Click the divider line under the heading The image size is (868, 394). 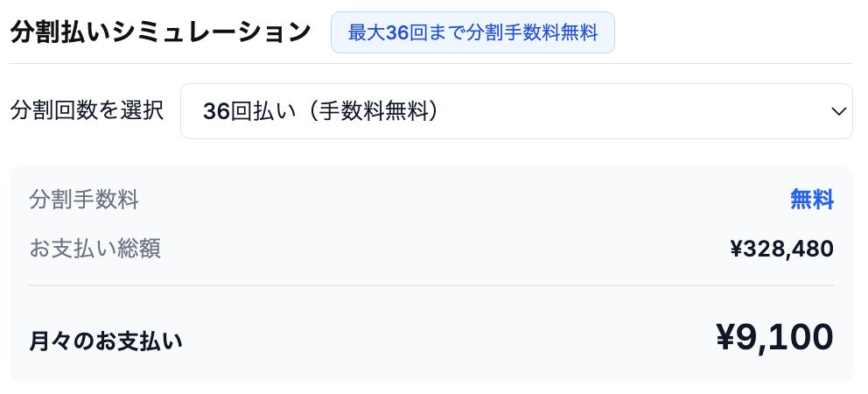[x=431, y=63]
